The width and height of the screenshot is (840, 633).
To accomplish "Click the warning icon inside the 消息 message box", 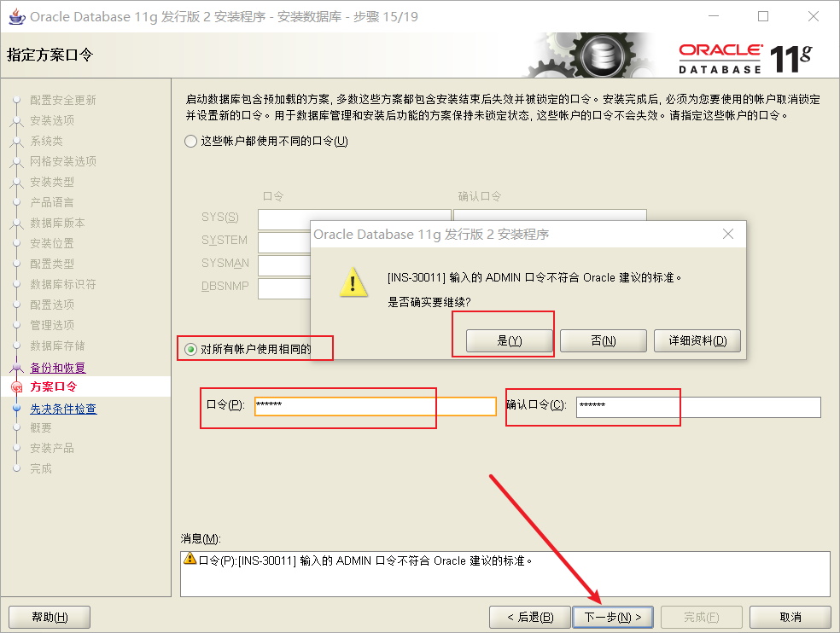I will 188,559.
